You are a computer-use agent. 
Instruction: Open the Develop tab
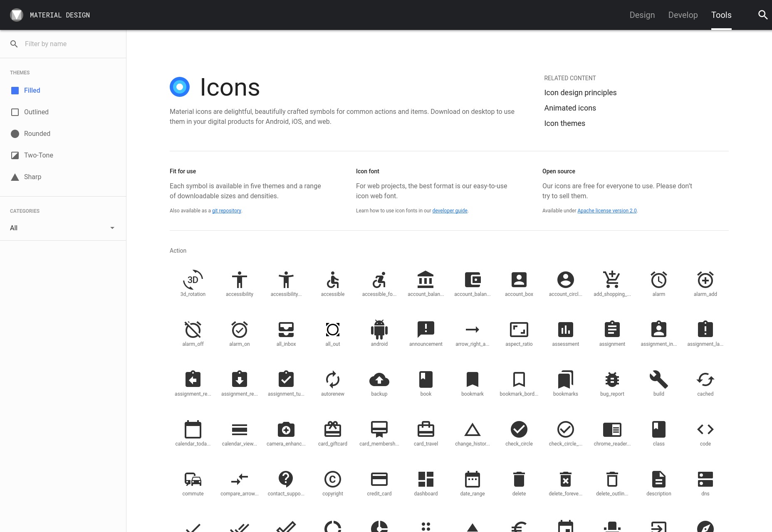pyautogui.click(x=683, y=15)
